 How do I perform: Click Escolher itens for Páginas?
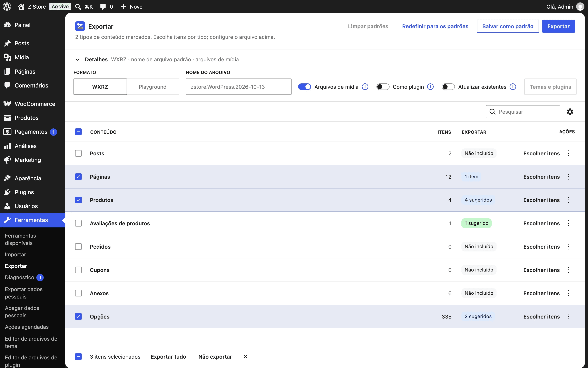pyautogui.click(x=541, y=177)
